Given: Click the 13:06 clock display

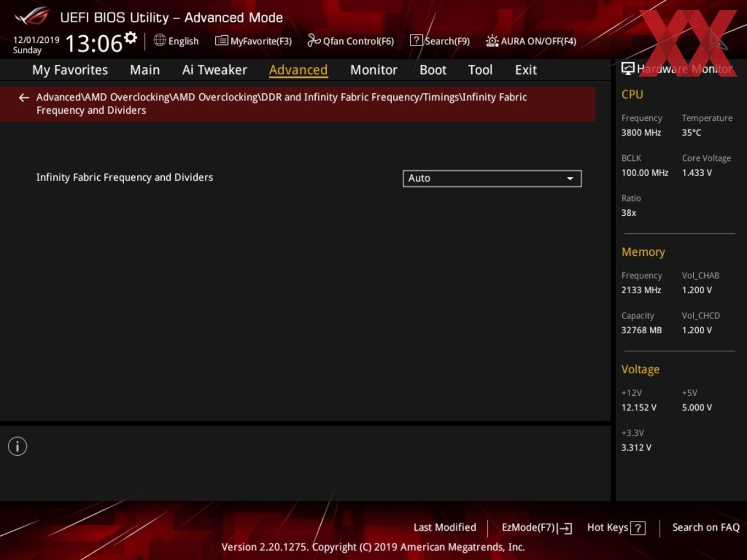Looking at the screenshot, I should pos(93,43).
